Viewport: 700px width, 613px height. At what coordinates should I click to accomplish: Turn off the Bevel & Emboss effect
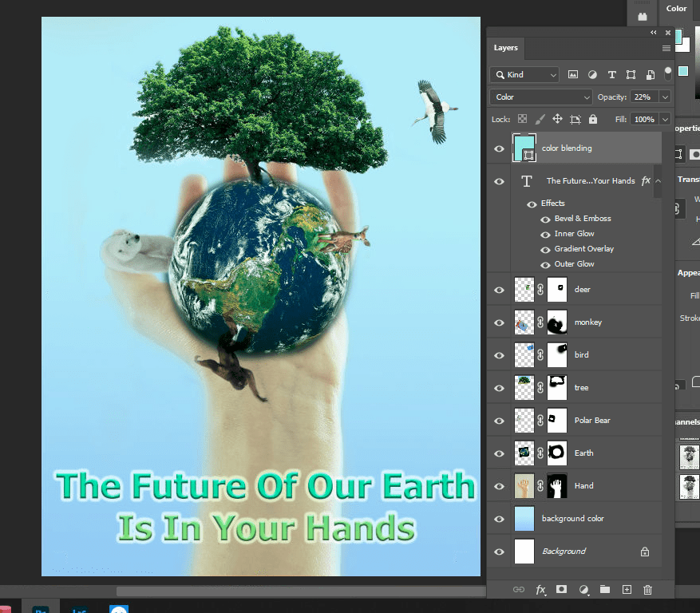546,219
